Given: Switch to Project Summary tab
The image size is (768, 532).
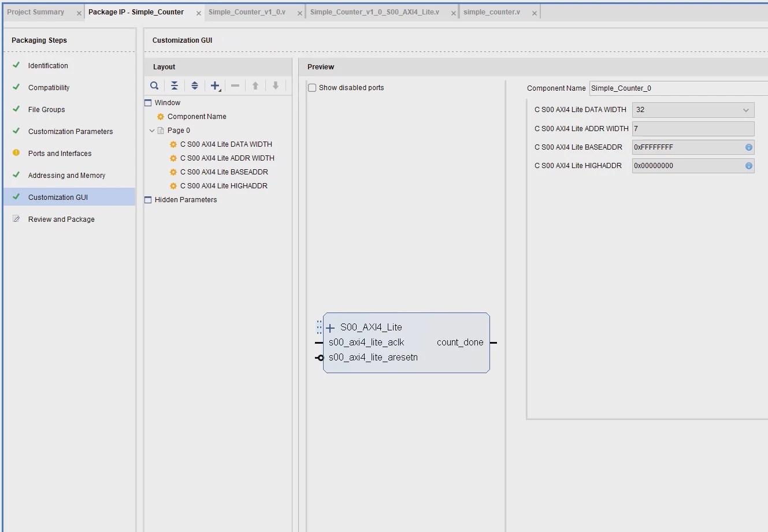Looking at the screenshot, I should coord(36,12).
